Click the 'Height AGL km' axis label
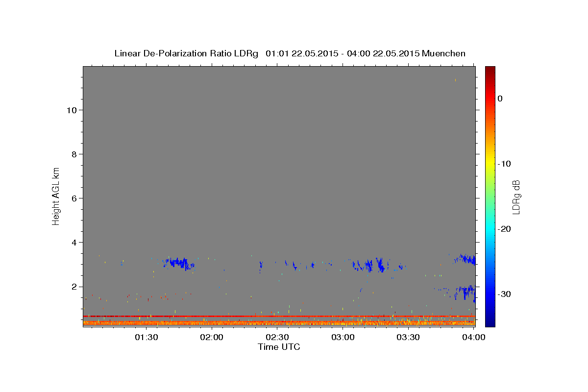The height and width of the screenshot is (392, 588). 56,196
